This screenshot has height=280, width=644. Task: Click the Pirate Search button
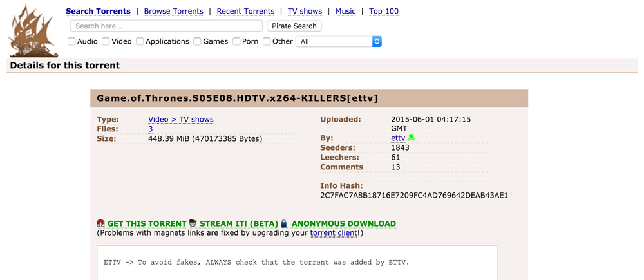[x=294, y=26]
